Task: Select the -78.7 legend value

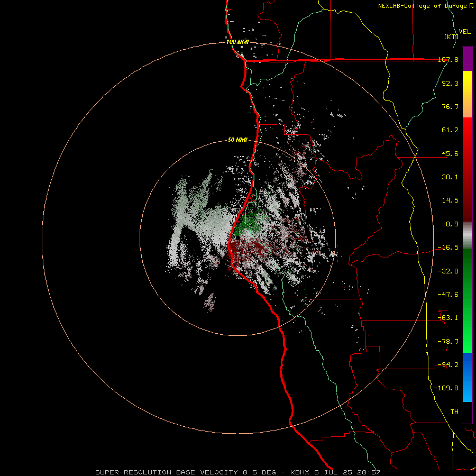Action: click(448, 342)
